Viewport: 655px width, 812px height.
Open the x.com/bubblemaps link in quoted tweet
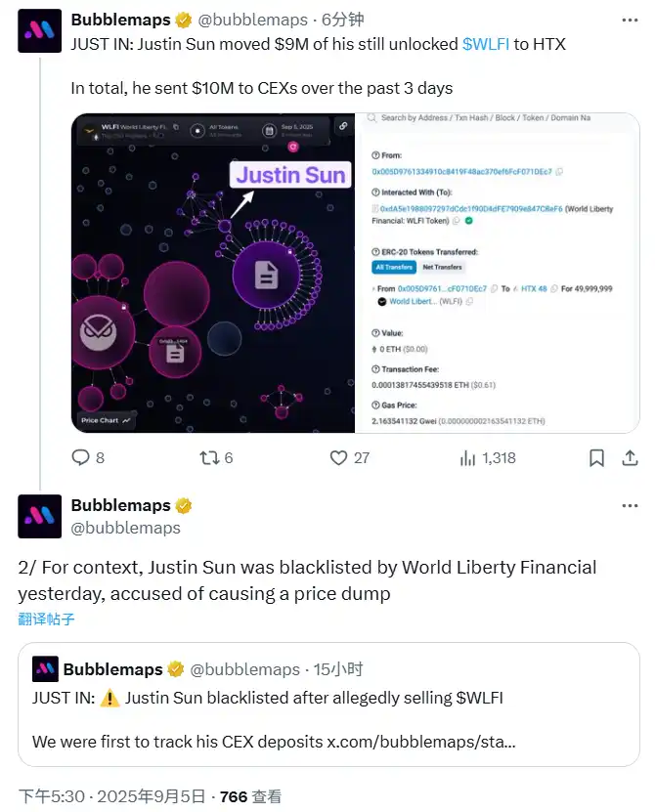pos(421,741)
